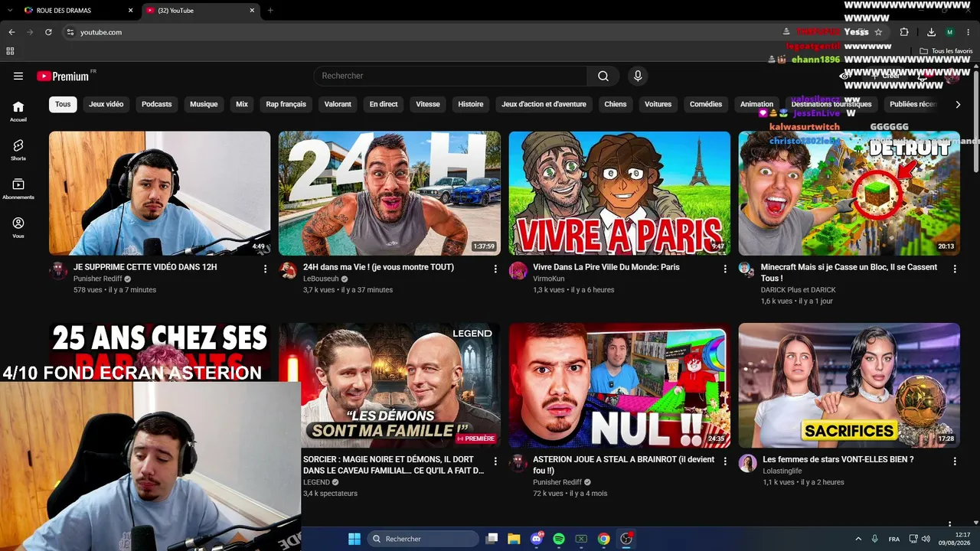This screenshot has height=551, width=980.
Task: Open LeBouseuh channel avatar
Action: pos(288,271)
